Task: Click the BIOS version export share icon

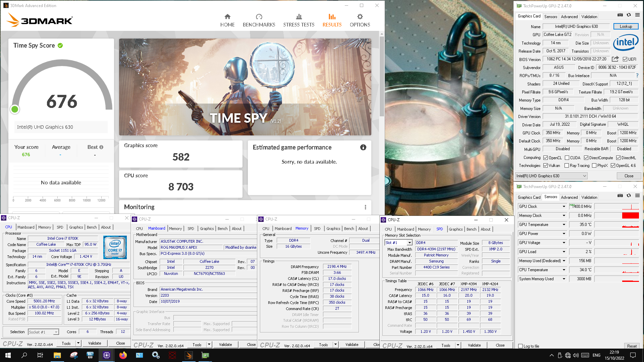Action: (615, 59)
